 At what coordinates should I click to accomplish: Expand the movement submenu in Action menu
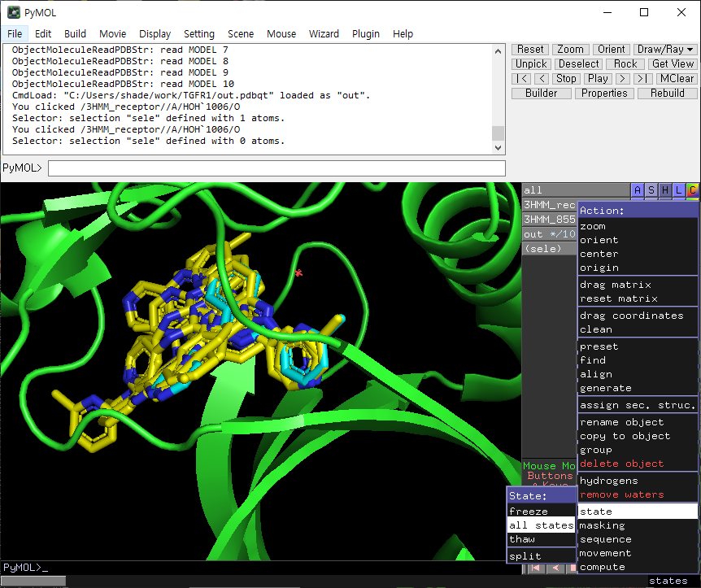coord(638,553)
